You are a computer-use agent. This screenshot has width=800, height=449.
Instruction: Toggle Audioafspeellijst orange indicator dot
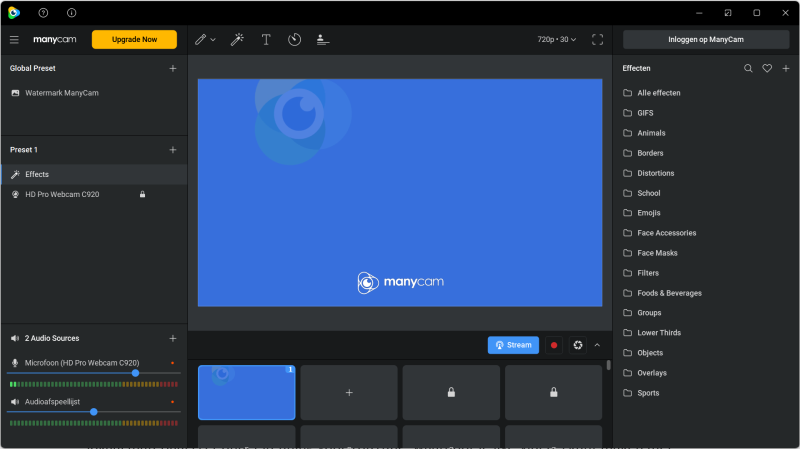(x=172, y=402)
